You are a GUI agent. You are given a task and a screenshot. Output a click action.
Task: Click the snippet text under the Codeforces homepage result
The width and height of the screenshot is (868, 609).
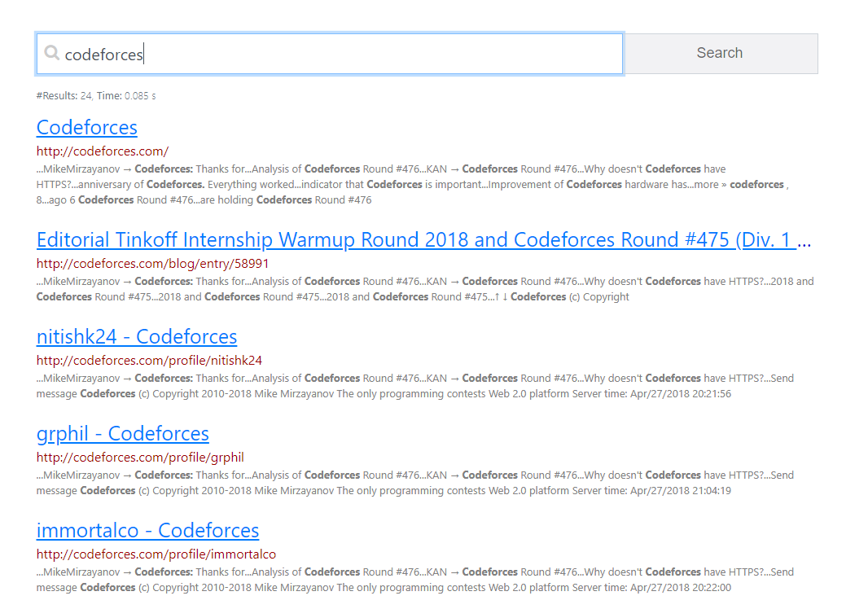coord(412,184)
